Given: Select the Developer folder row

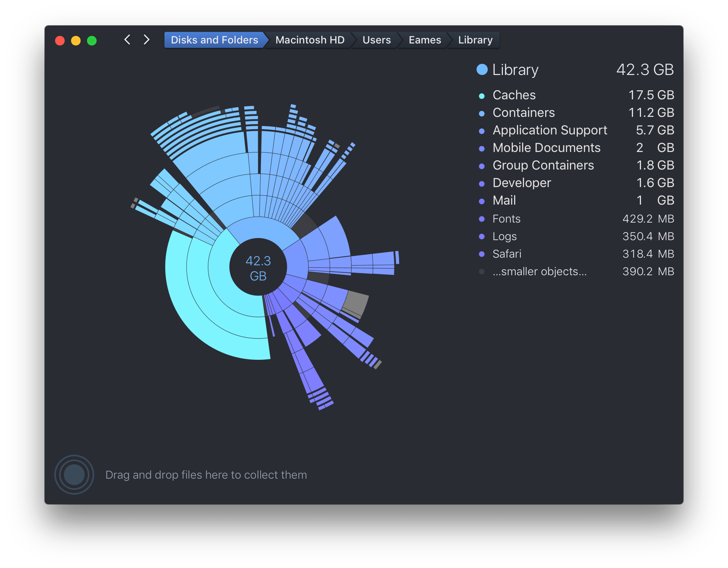Looking at the screenshot, I should (522, 183).
